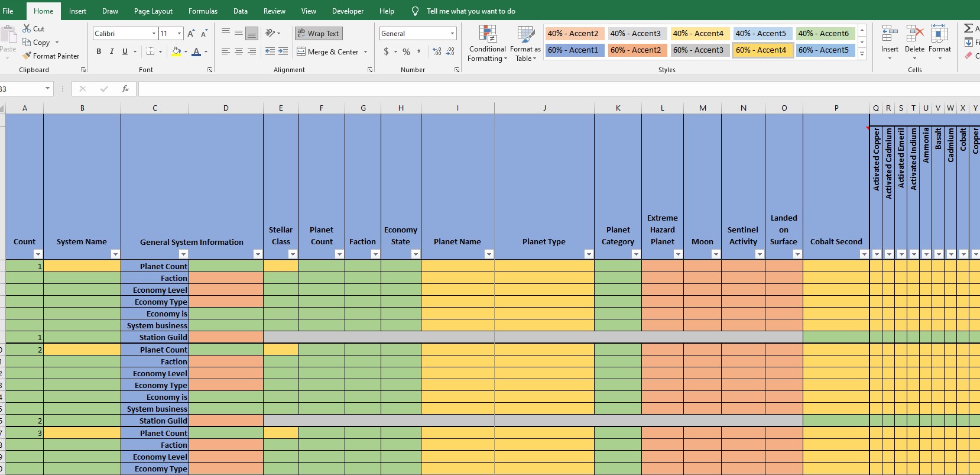Decrease font size with small A icon
980x475 pixels.
click(204, 34)
